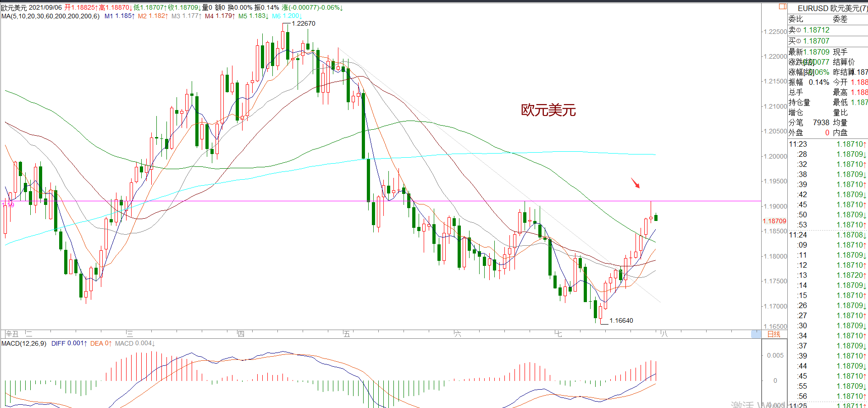Click the M4 1.179 moving average value

click(220, 16)
